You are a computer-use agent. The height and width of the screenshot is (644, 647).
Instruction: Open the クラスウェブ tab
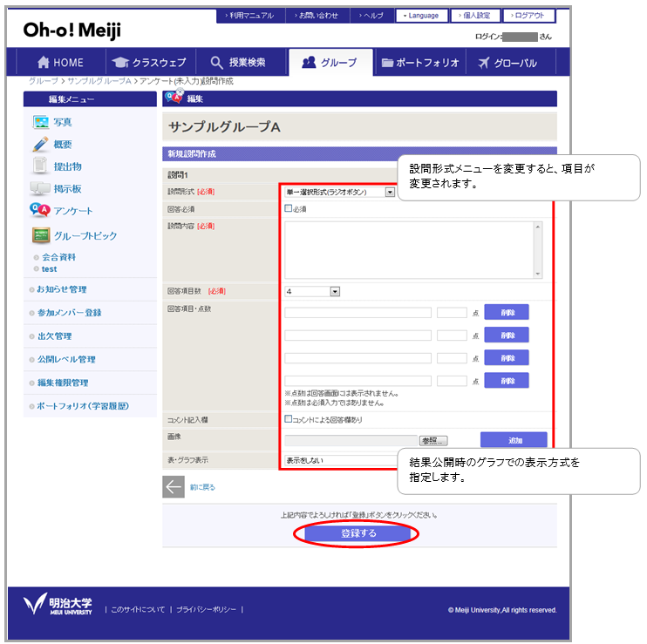point(151,62)
